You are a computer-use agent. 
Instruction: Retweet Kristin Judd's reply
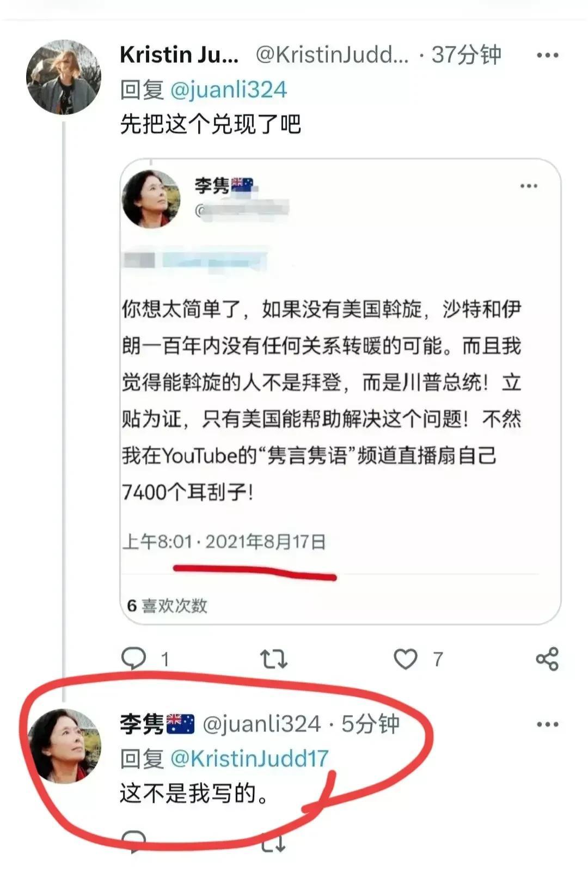click(x=273, y=659)
